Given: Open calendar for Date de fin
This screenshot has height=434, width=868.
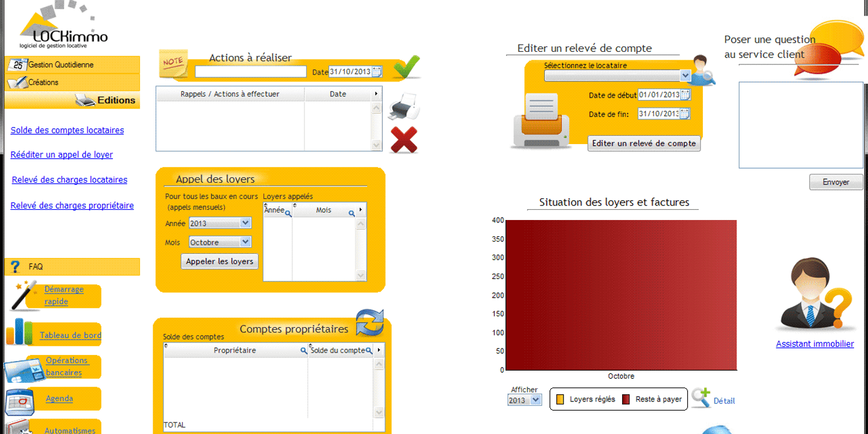Looking at the screenshot, I should (685, 113).
